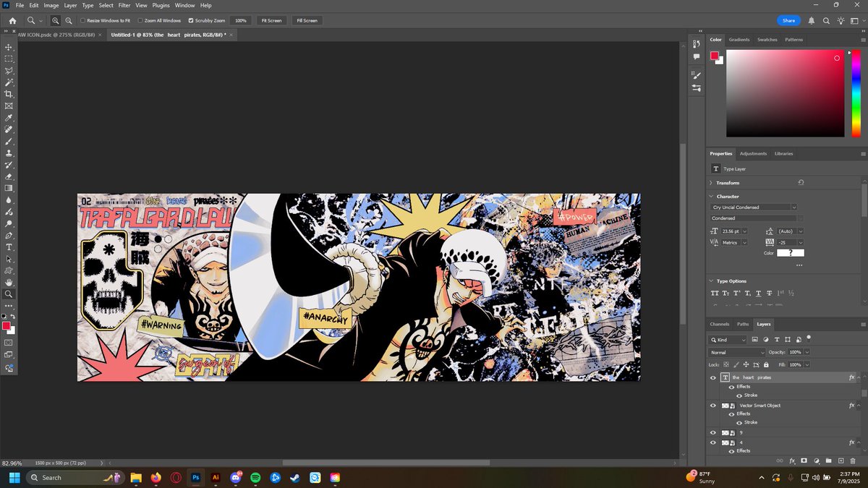Toggle the layer filter on/off switch
Screen dimensions: 868x488
coord(809,338)
